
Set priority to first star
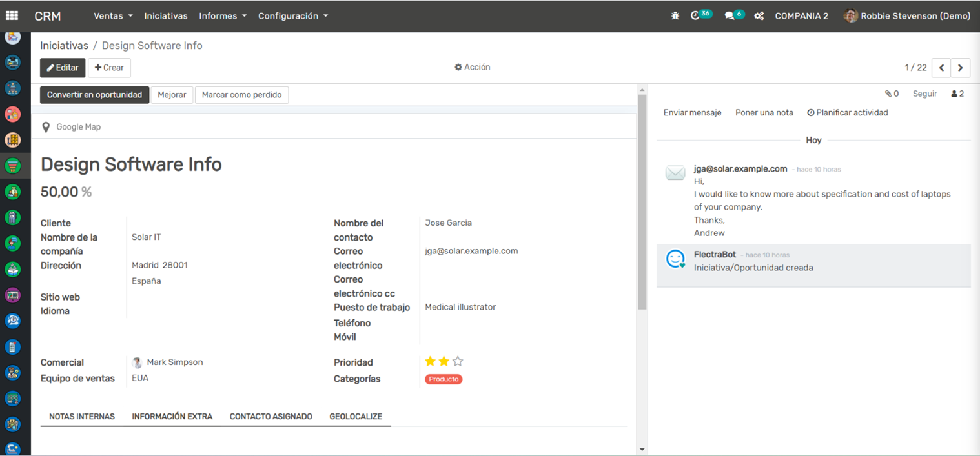click(x=430, y=362)
